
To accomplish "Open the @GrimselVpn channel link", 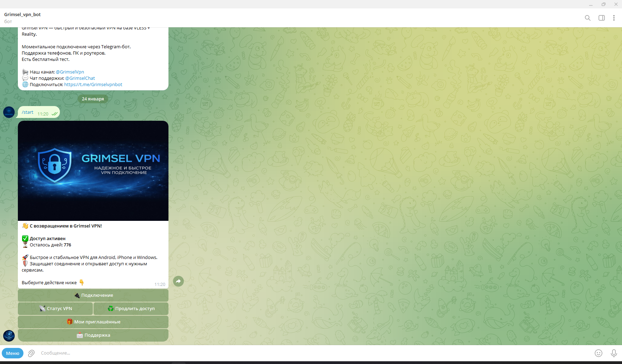I will pyautogui.click(x=70, y=72).
